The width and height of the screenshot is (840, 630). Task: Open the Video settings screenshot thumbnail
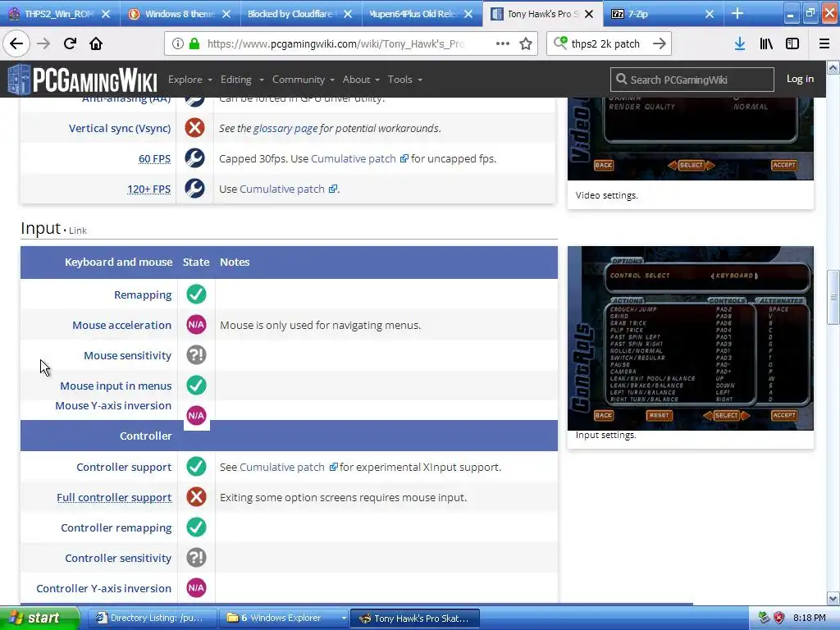point(691,139)
